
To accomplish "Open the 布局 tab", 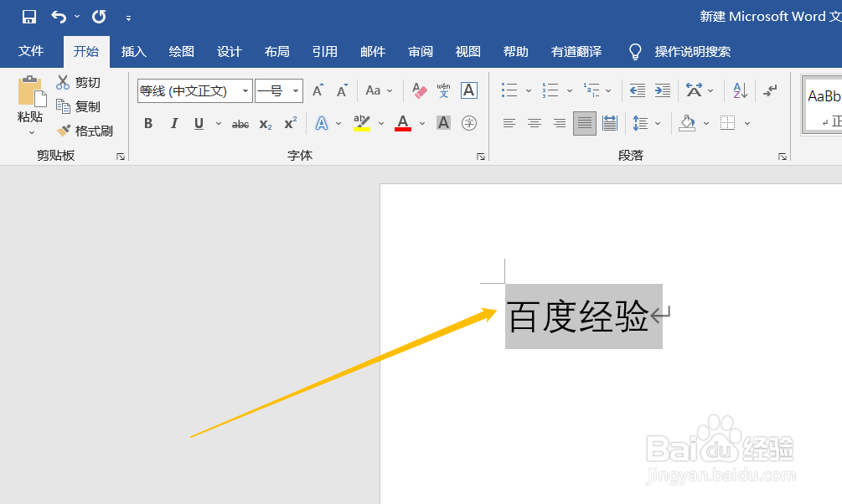I will [x=277, y=52].
